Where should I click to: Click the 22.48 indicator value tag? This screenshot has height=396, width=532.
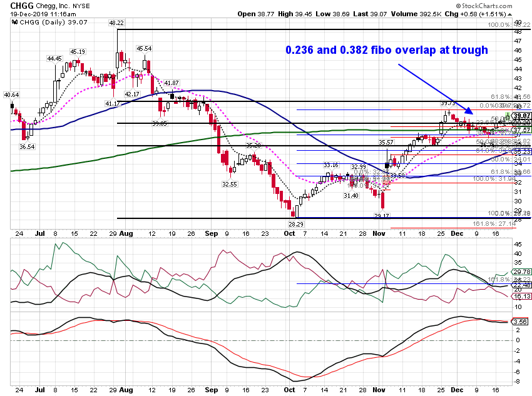(x=522, y=285)
